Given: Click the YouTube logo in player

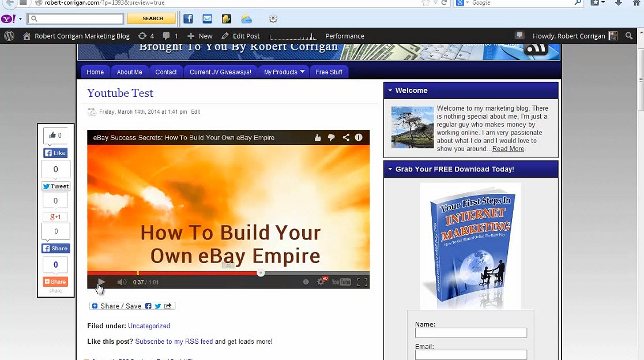Looking at the screenshot, I should coord(341,282).
